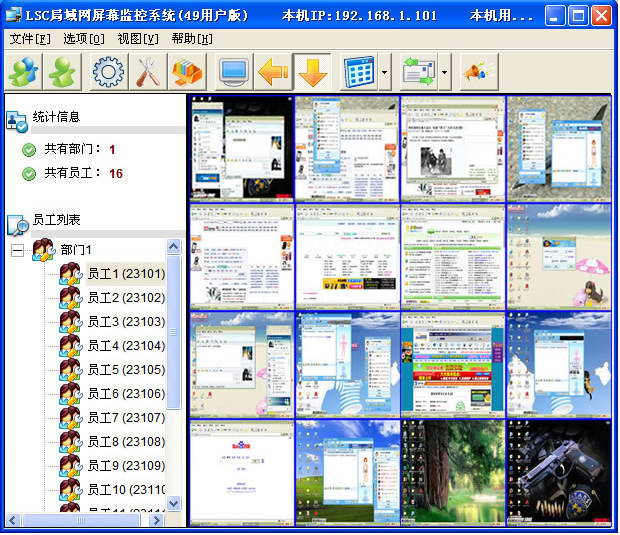Select 员工2 (23102) in employee list

tap(126, 297)
